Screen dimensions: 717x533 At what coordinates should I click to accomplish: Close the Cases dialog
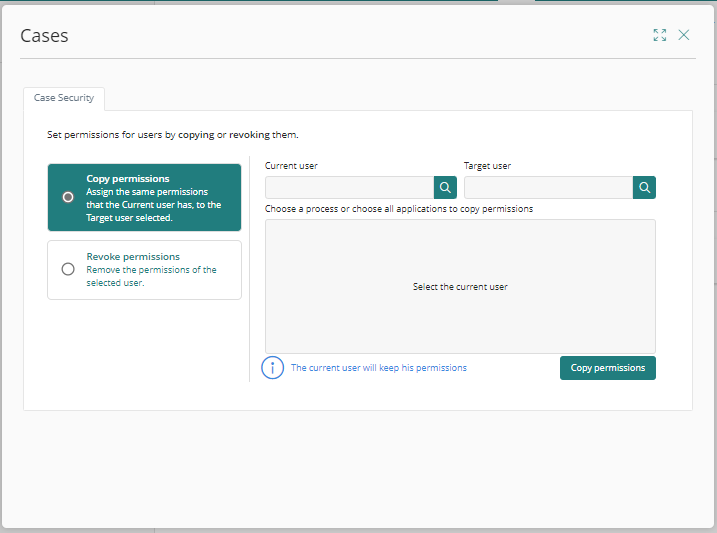[684, 35]
